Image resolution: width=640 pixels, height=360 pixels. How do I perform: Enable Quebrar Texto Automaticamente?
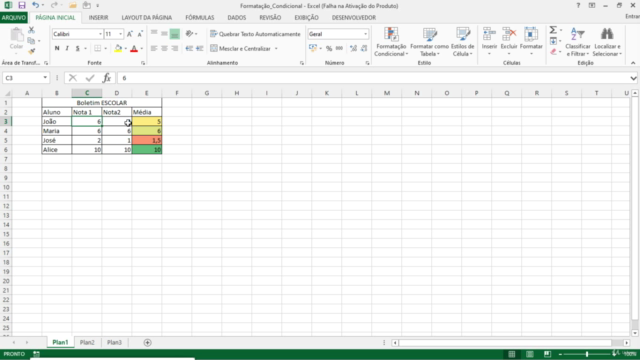pos(255,34)
